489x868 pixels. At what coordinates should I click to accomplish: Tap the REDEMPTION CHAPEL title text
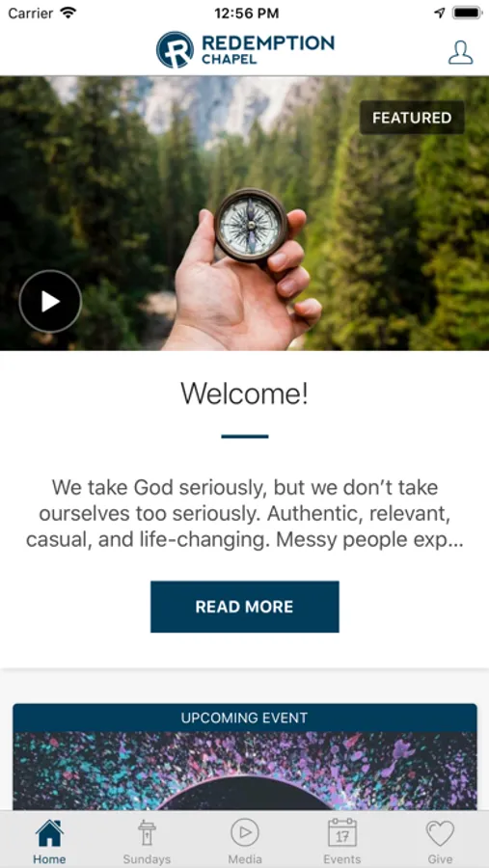click(x=268, y=50)
